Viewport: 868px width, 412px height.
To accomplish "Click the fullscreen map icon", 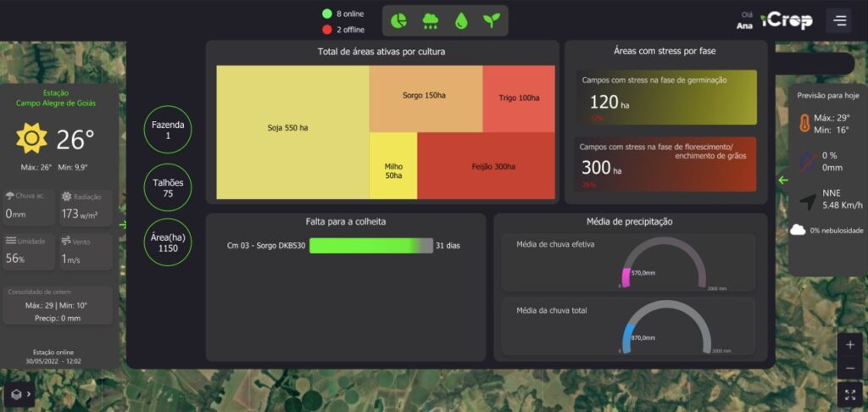I will tap(850, 394).
